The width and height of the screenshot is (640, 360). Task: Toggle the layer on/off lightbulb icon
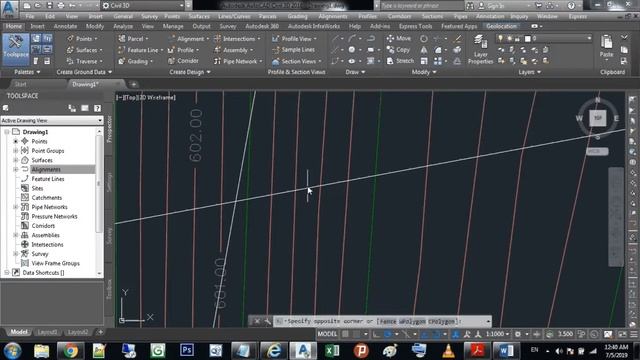click(500, 38)
